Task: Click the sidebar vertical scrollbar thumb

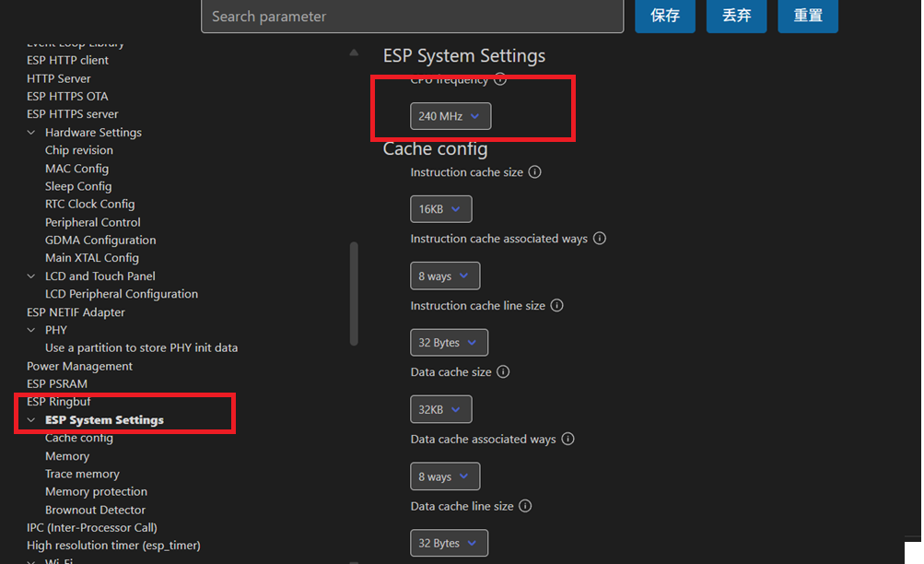Action: [x=354, y=293]
